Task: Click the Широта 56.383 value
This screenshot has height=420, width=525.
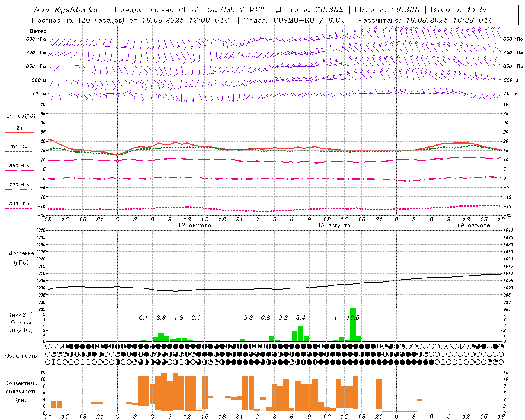Action: [x=405, y=10]
